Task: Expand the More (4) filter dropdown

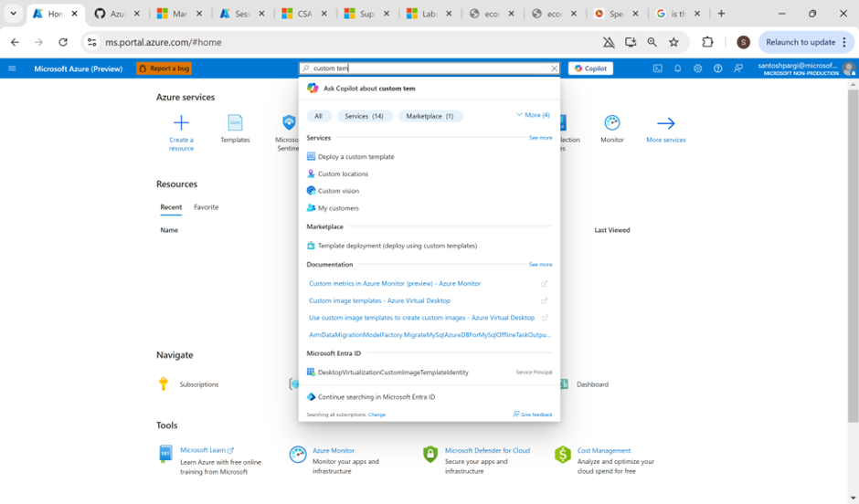Action: (x=533, y=115)
